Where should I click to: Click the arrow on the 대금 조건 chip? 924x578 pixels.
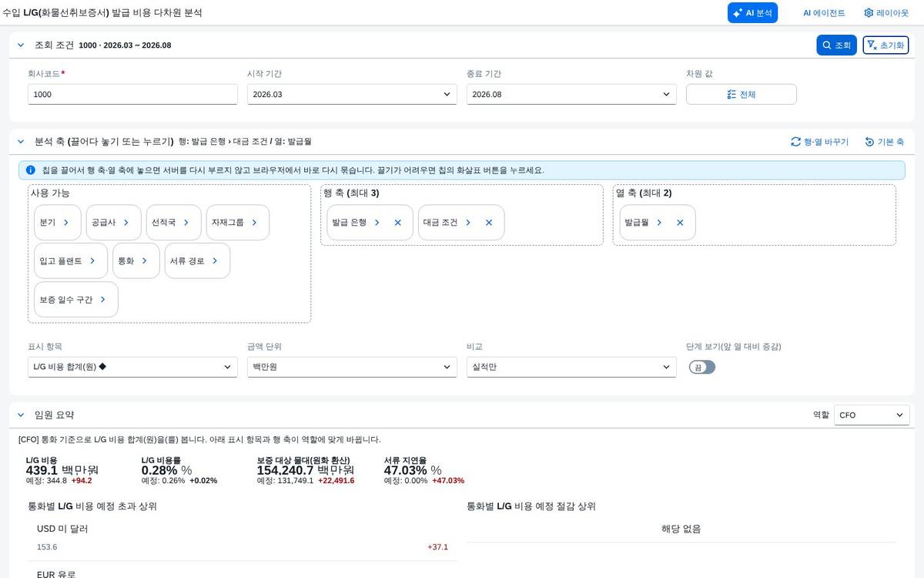[468, 222]
